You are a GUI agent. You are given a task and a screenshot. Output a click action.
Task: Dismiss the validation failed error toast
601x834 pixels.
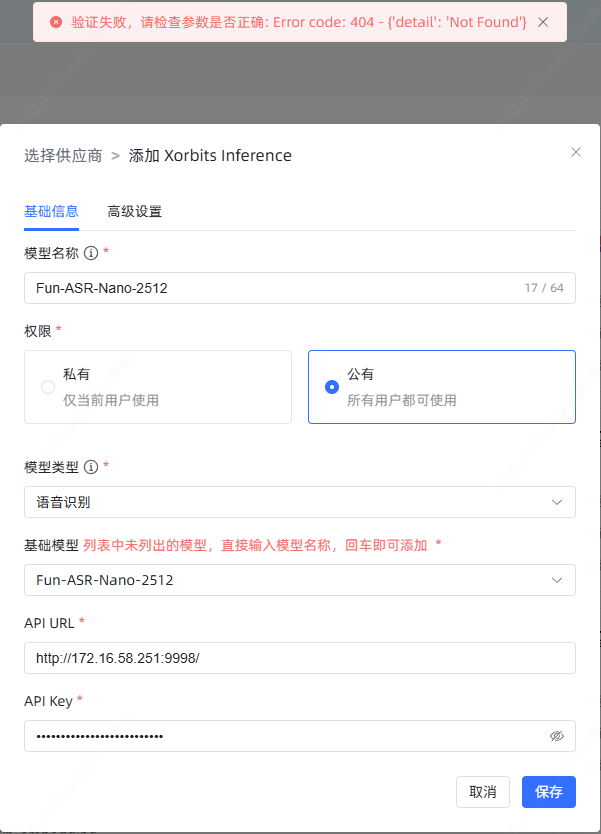pos(543,22)
